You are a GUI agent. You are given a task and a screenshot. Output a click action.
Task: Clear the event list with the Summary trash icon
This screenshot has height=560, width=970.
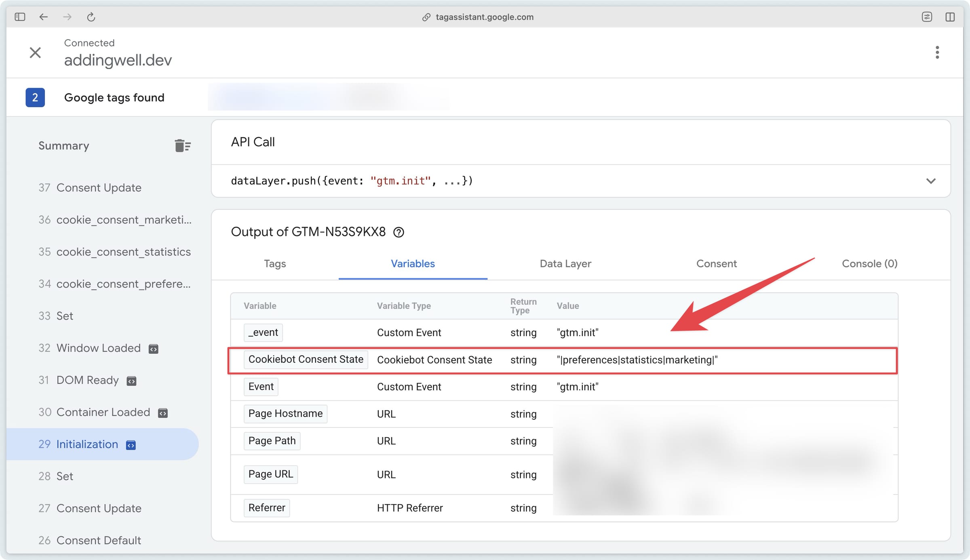[183, 145]
